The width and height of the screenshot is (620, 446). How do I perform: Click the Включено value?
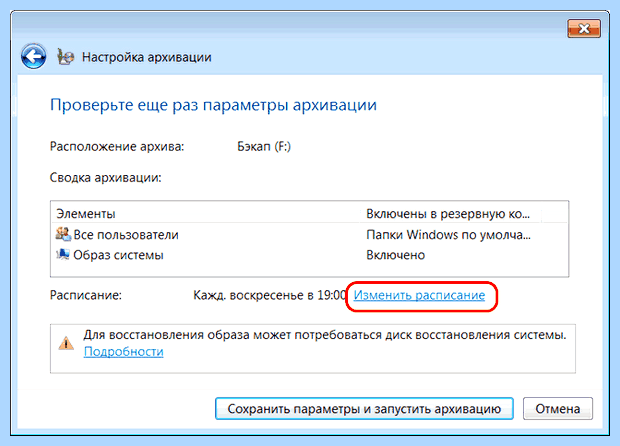pos(395,255)
